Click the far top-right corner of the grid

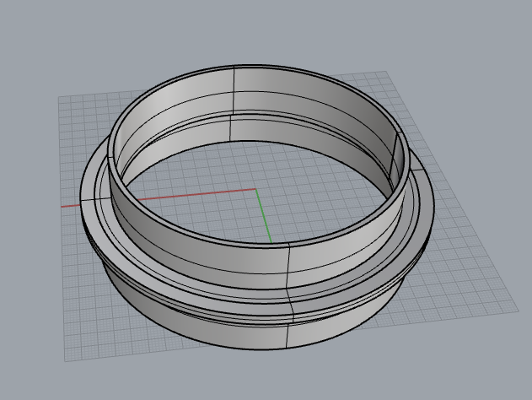coord(385,72)
